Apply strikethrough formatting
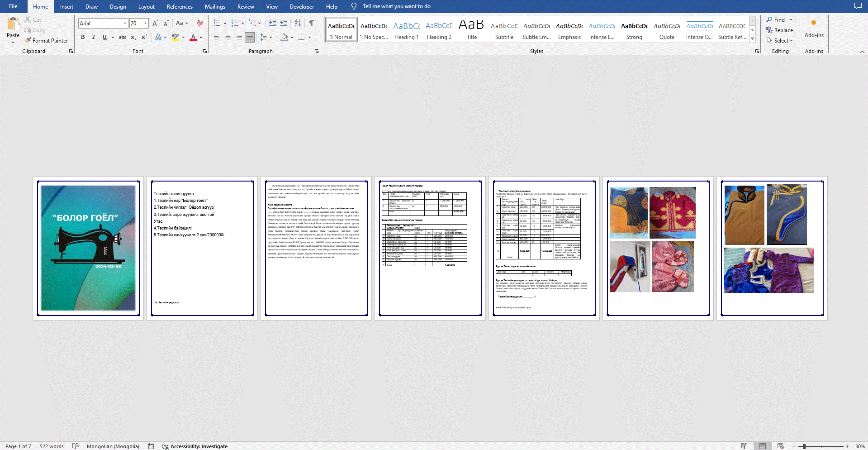Image resolution: width=868 pixels, height=450 pixels. click(x=123, y=37)
